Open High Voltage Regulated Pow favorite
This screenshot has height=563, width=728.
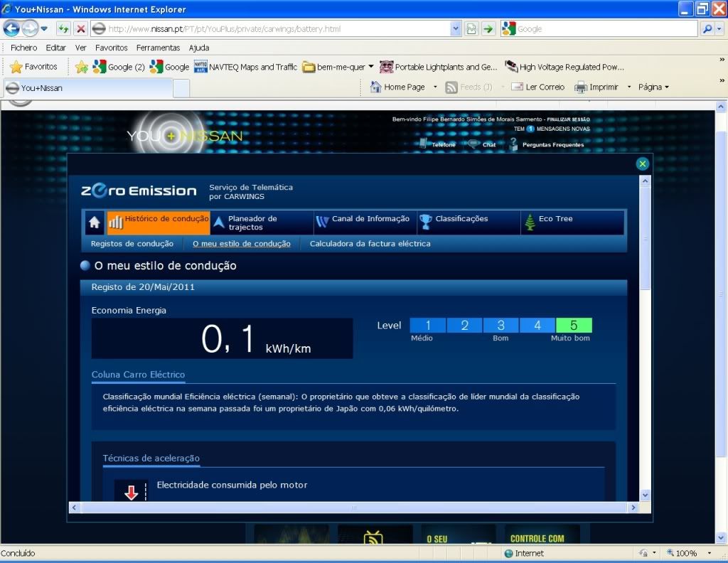[x=564, y=67]
